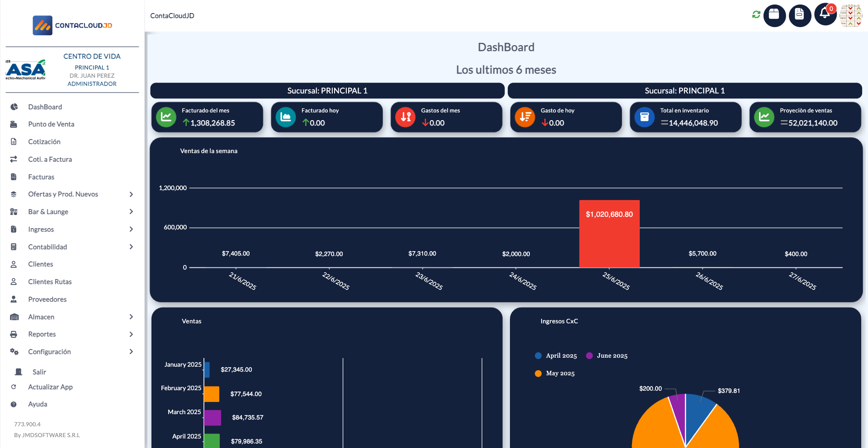
Task: Click the green refresh sync icon
Action: [x=756, y=15]
